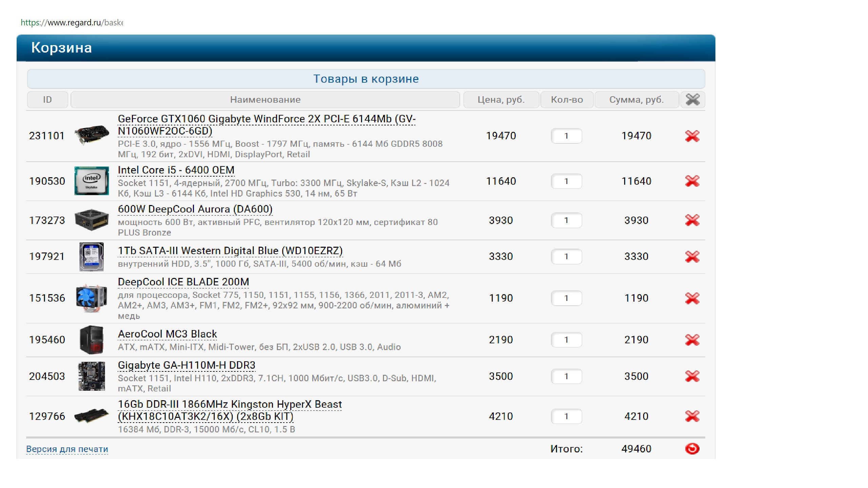Click the Gigabyte motherboard thumbnail

(x=92, y=376)
